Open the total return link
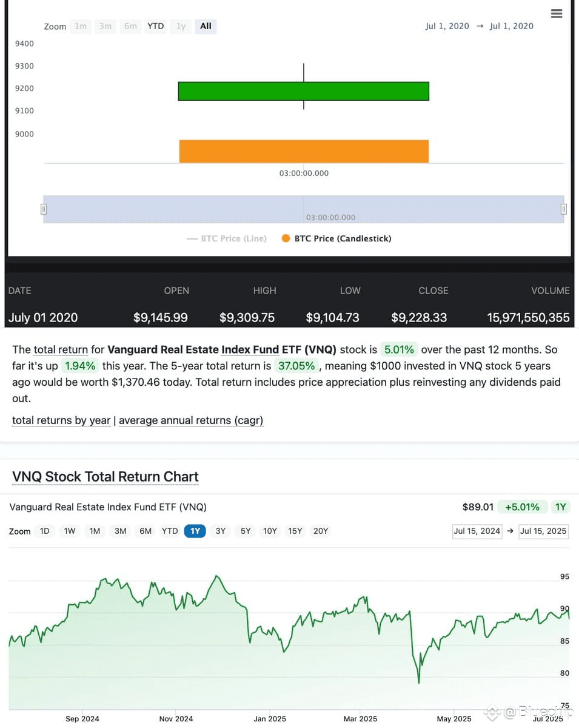 [x=61, y=349]
